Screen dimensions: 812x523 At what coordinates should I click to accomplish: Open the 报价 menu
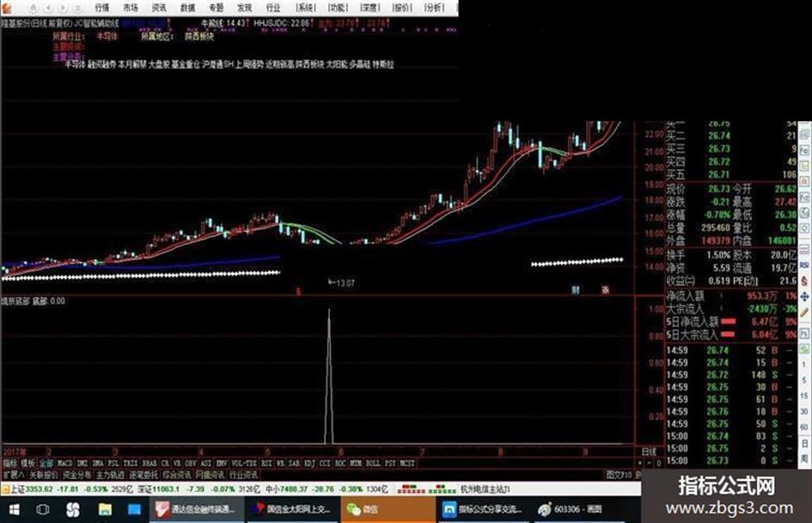tap(402, 8)
